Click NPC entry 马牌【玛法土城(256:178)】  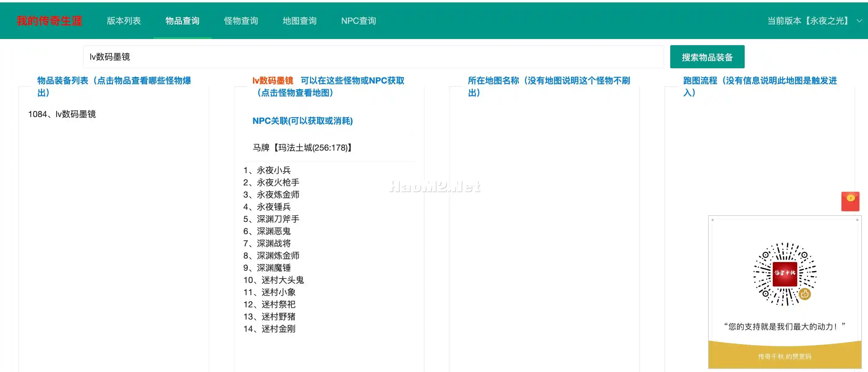(302, 148)
